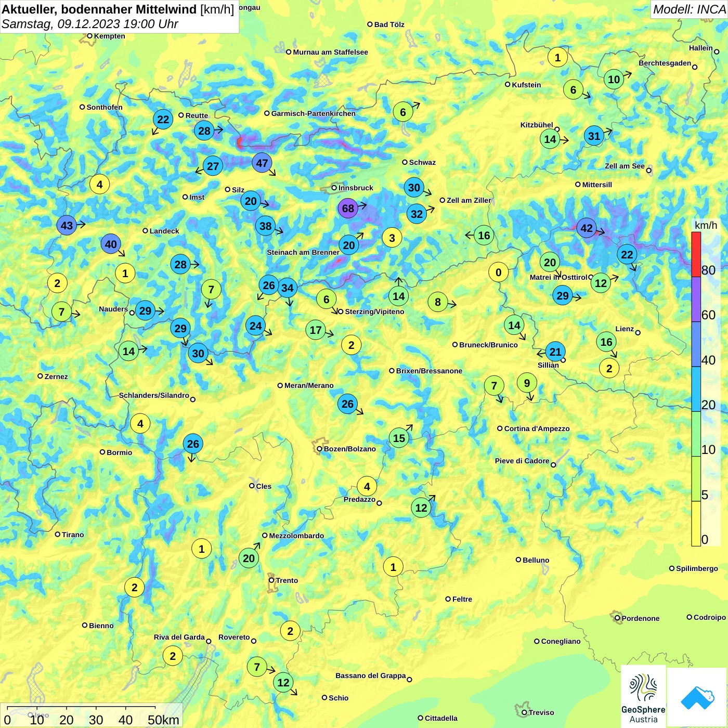The height and width of the screenshot is (728, 728).
Task: Select the purple 68 km/h wind marker
Action: (348, 209)
